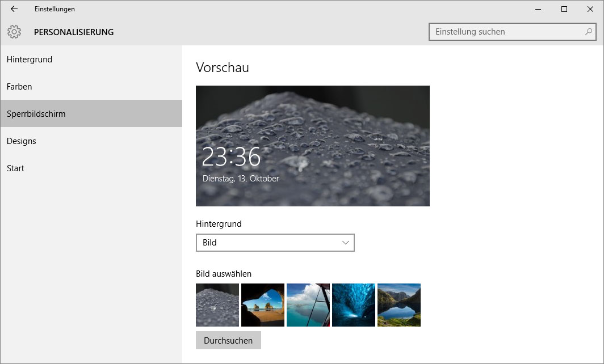This screenshot has height=364, width=604.
Task: Open the Start sidebar section
Action: [x=91, y=168]
